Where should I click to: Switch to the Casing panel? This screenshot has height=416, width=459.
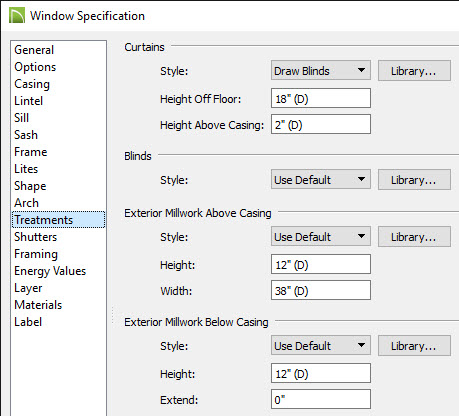coord(32,84)
